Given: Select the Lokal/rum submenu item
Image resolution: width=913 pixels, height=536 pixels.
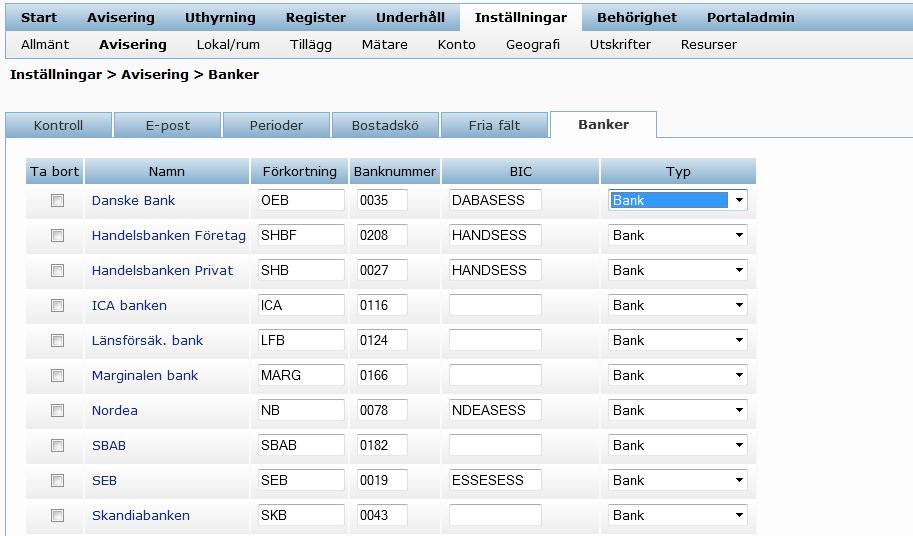Looking at the screenshot, I should [x=228, y=44].
